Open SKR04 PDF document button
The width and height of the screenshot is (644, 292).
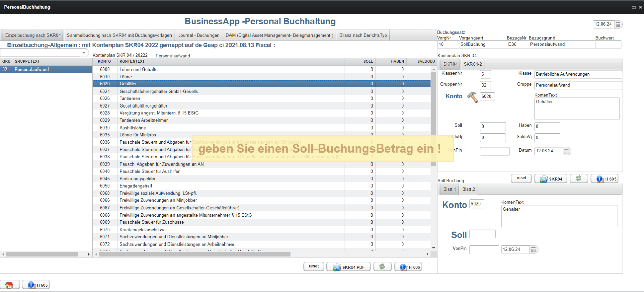point(348,267)
